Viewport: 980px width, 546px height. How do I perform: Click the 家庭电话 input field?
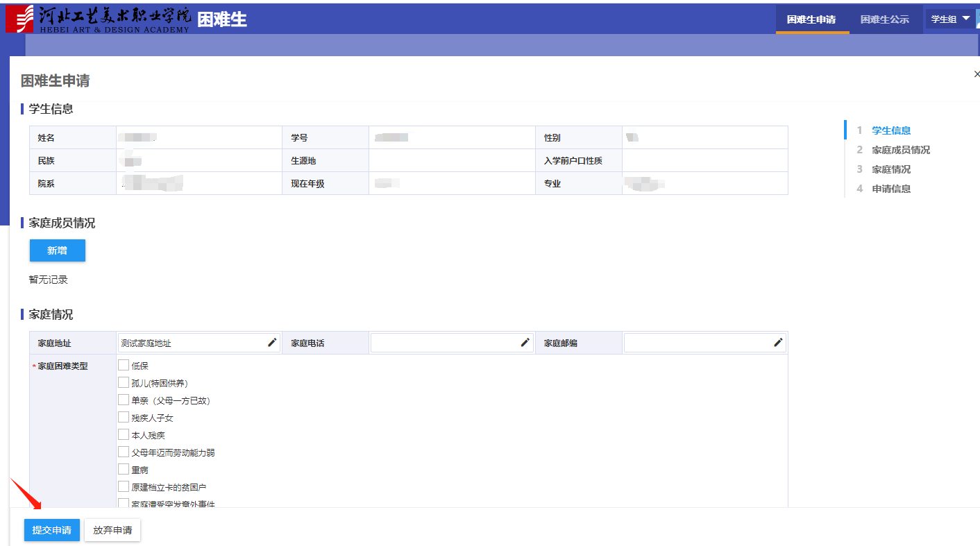pos(444,343)
